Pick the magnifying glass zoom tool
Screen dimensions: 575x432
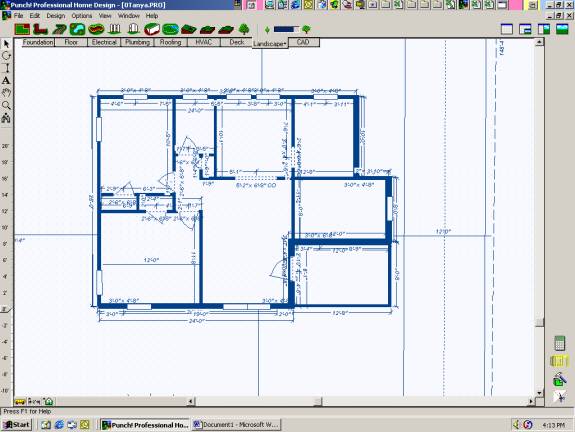point(6,106)
